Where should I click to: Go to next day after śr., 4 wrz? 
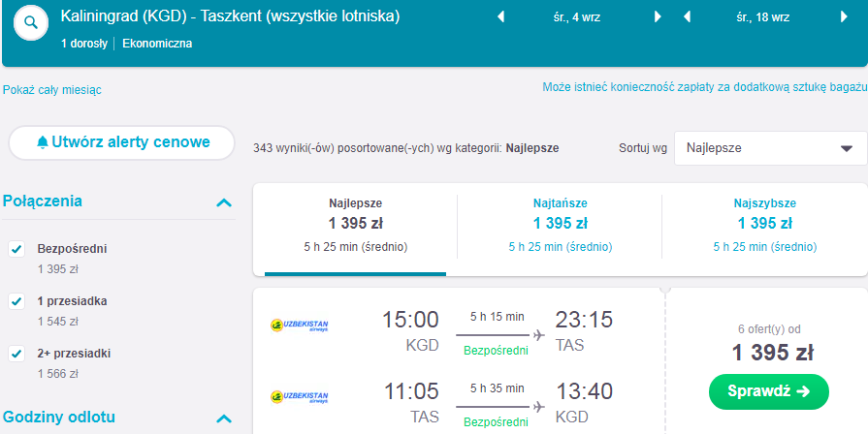[x=658, y=17]
